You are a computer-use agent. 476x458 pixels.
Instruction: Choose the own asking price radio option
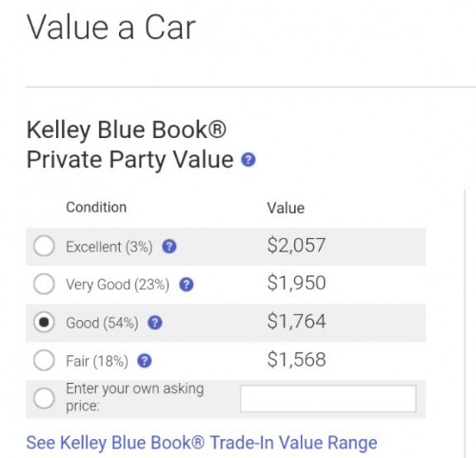coord(44,398)
